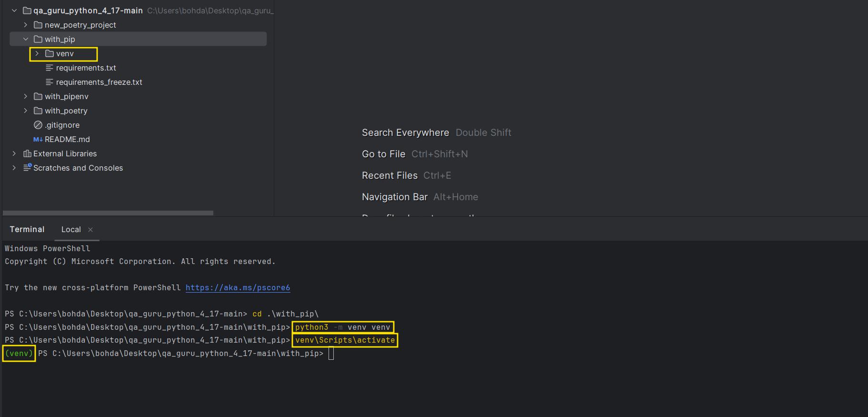
Task: Click the Navigation Bar hint text
Action: [x=395, y=197]
